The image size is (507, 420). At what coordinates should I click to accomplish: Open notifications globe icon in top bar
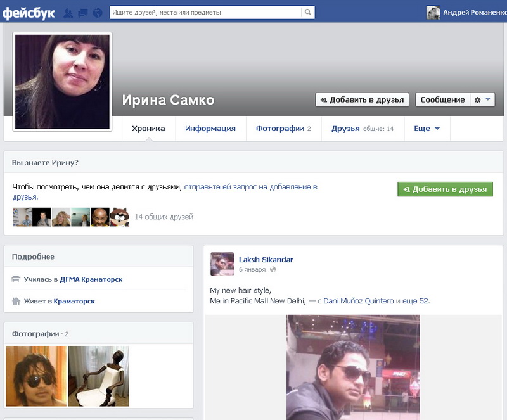(x=97, y=12)
